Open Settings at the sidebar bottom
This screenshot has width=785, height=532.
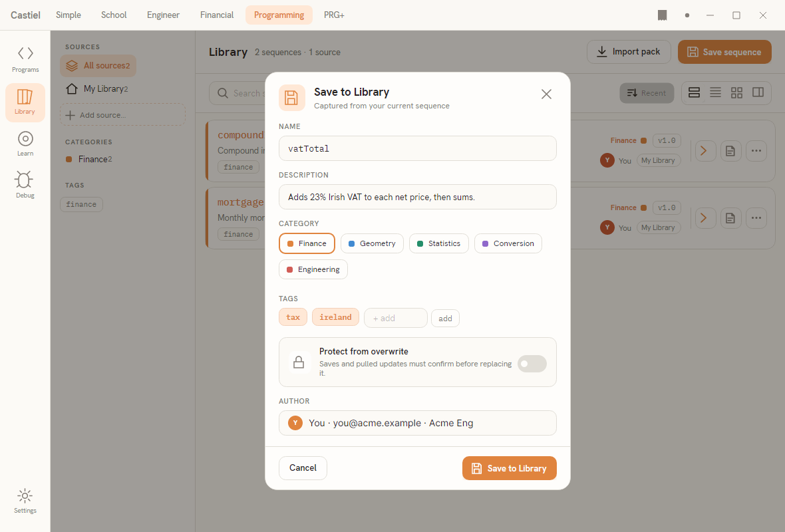[x=25, y=501]
